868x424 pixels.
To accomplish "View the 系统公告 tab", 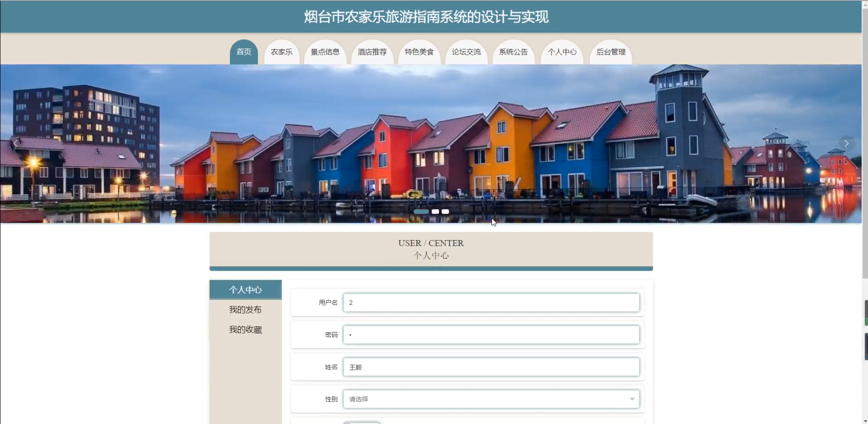I will [514, 52].
